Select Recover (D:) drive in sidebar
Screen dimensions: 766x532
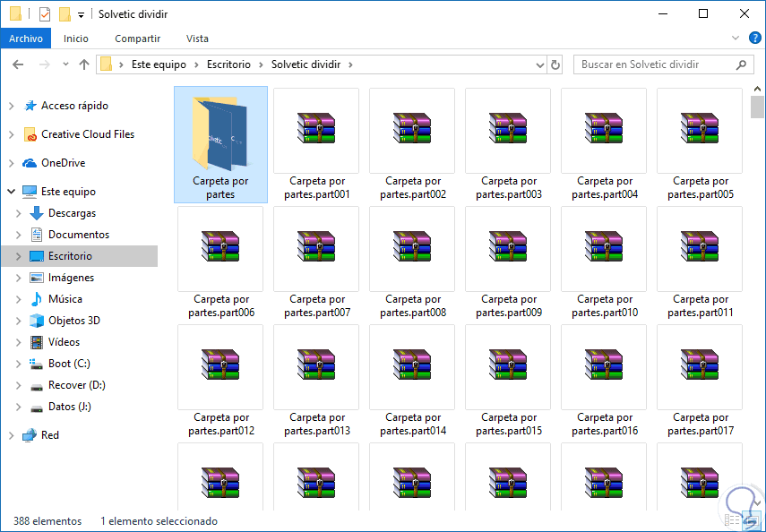[x=79, y=385]
